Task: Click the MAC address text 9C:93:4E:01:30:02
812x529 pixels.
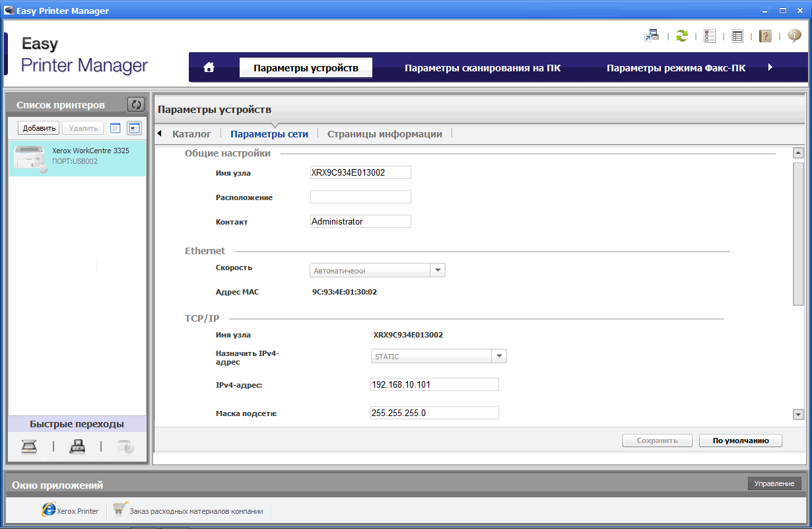Action: [x=345, y=291]
